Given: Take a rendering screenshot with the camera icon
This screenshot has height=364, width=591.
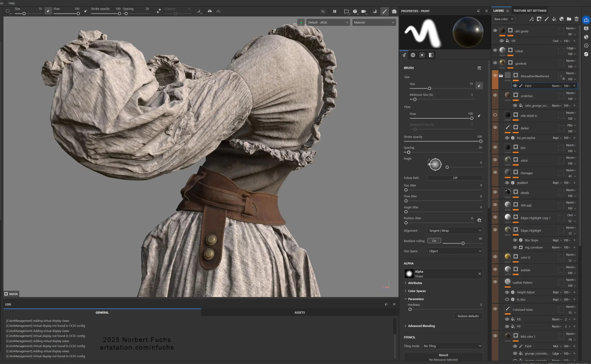Looking at the screenshot, I should point(394,11).
